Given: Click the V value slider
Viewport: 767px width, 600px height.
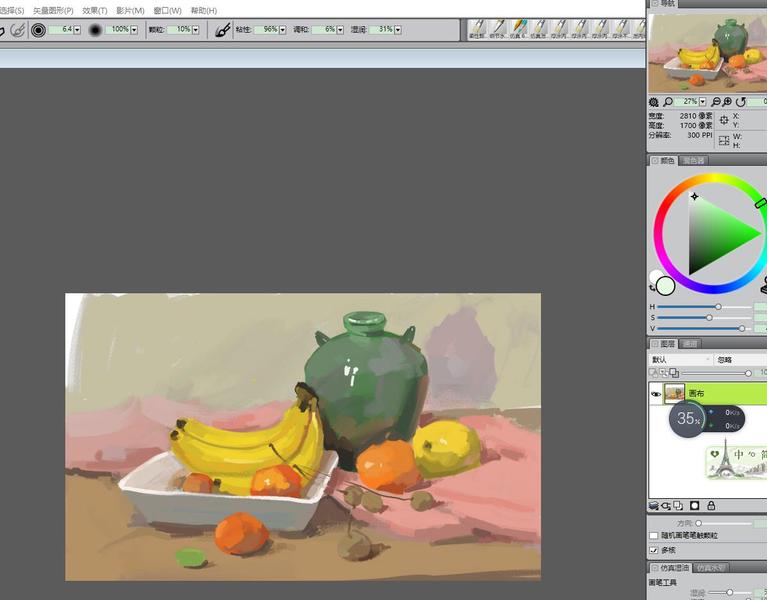Looking at the screenshot, I should click(x=704, y=329).
